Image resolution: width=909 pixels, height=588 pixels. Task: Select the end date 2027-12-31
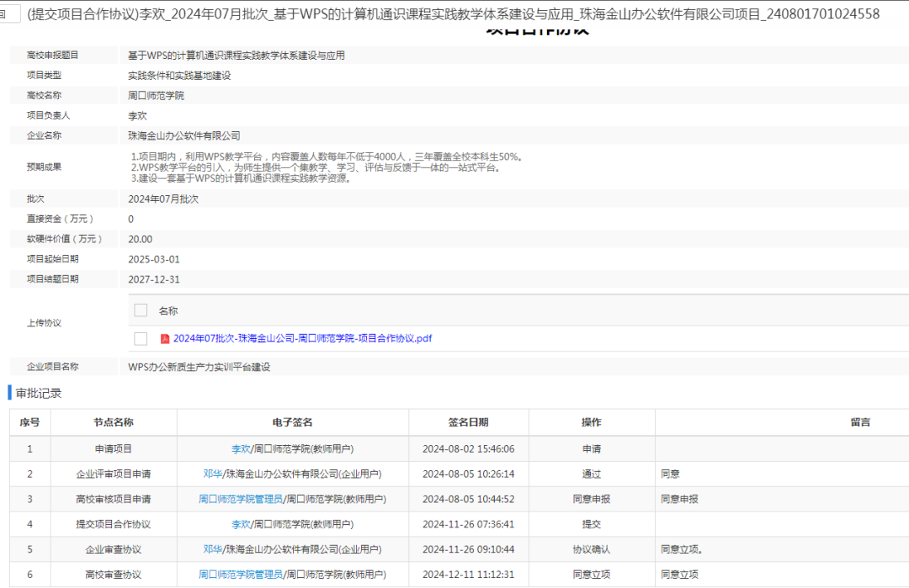pyautogui.click(x=154, y=279)
